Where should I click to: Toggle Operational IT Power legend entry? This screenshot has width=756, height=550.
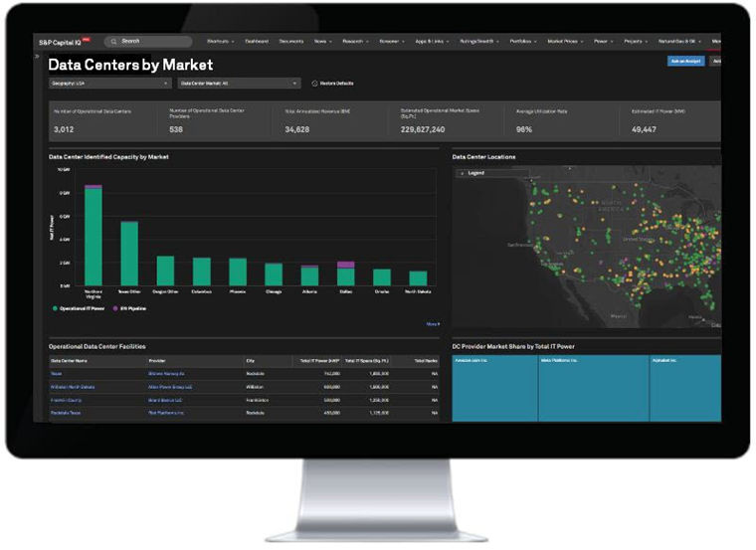[79, 308]
